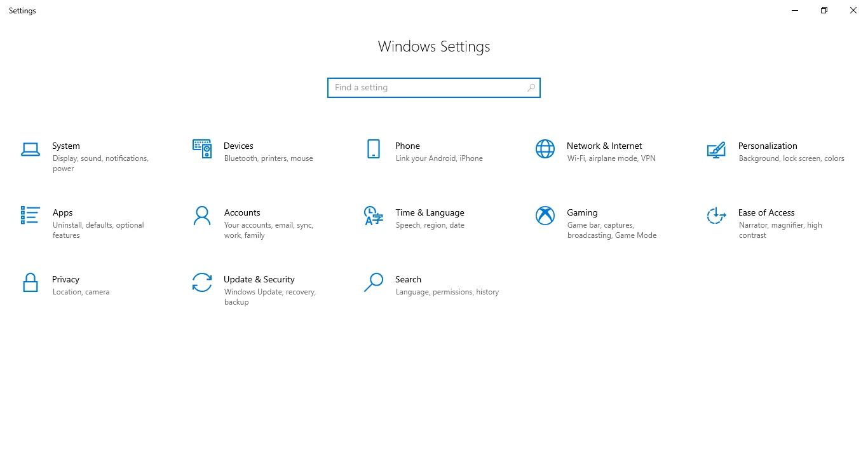
Task: Open Update & Security settings
Action: [x=259, y=279]
